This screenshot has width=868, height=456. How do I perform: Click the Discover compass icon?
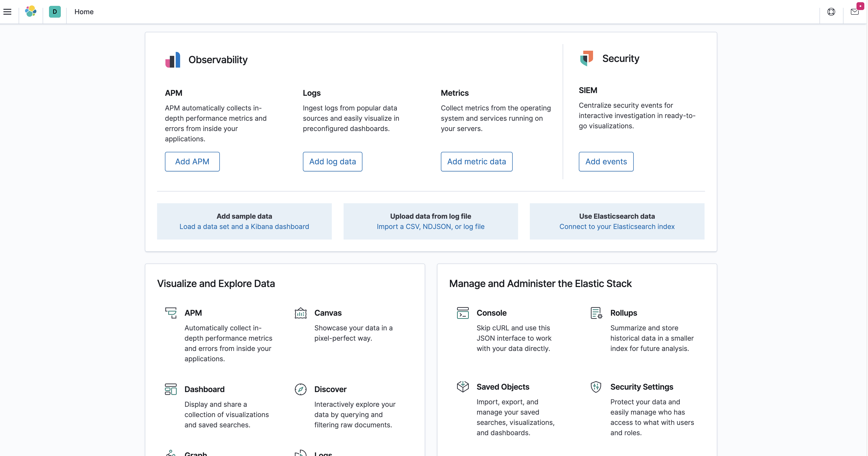[x=300, y=389]
